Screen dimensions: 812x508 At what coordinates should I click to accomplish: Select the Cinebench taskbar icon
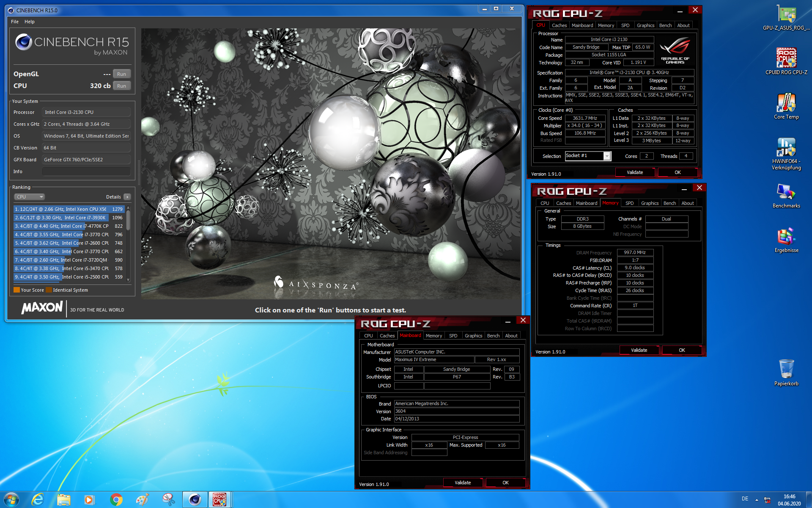[195, 500]
